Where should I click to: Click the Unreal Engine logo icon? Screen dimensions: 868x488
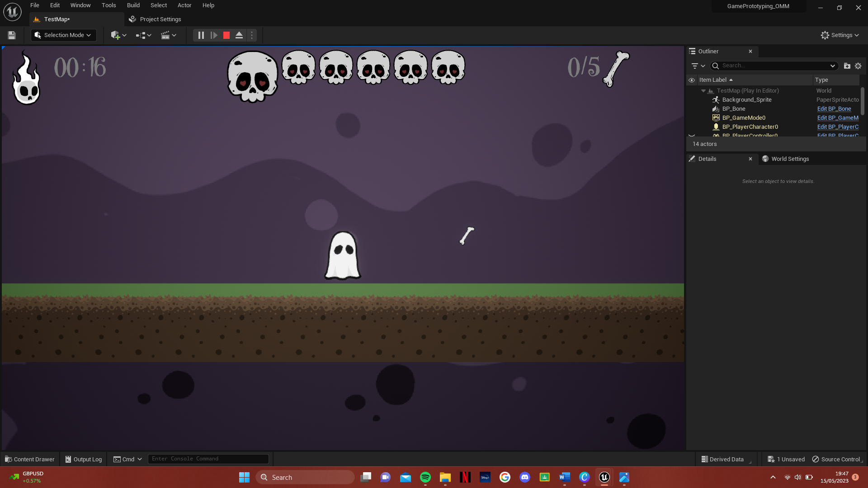(12, 12)
